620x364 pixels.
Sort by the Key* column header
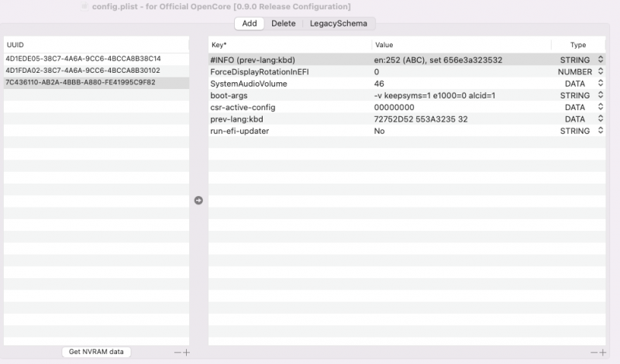(290, 45)
